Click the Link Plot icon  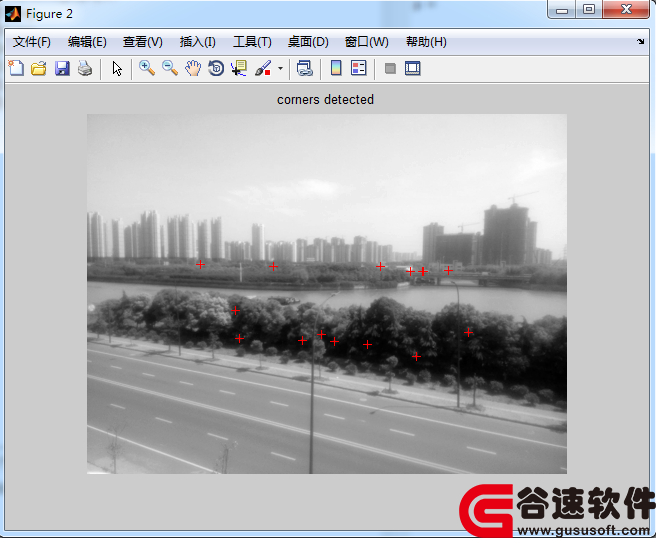pyautogui.click(x=305, y=68)
